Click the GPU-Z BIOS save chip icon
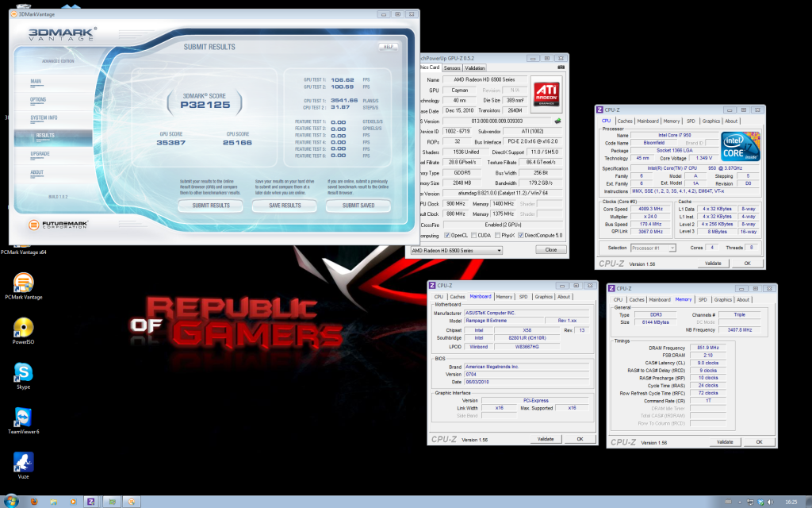The width and height of the screenshot is (812, 508). 557,121
